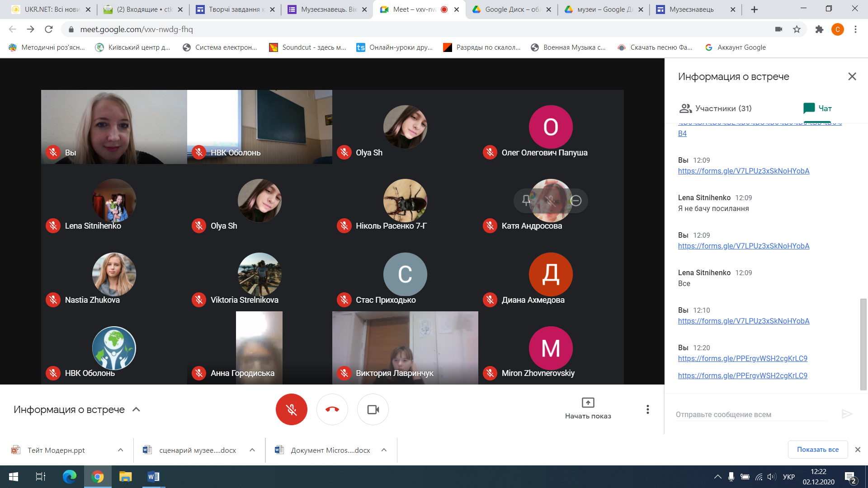Remove Катя Андросова using the minus icon
This screenshot has height=488, width=868.
pos(576,200)
